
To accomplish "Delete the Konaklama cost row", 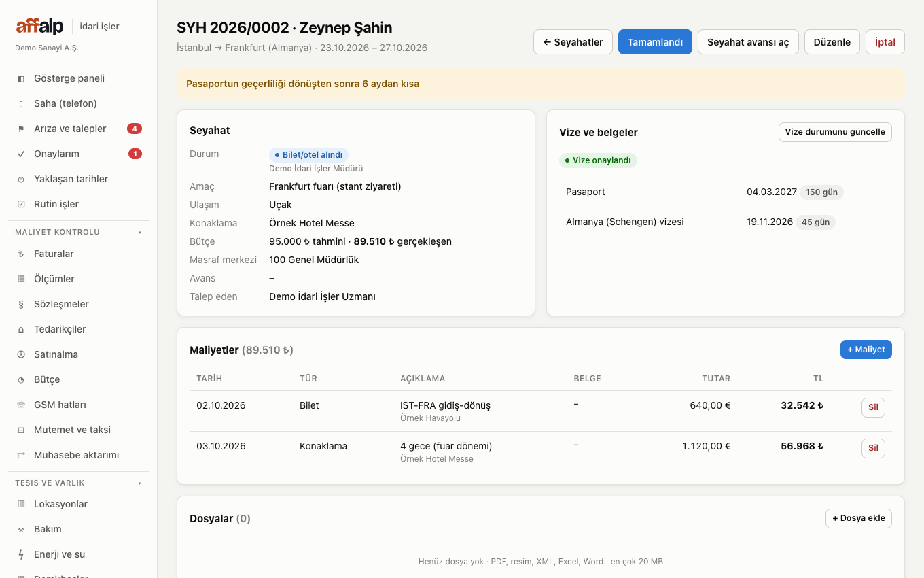I will click(x=874, y=448).
